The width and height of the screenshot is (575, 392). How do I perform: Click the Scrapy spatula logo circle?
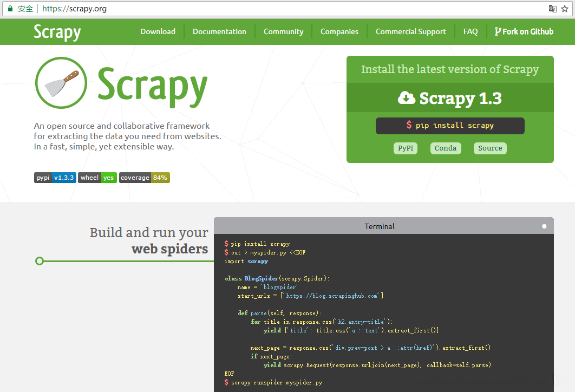click(x=61, y=83)
